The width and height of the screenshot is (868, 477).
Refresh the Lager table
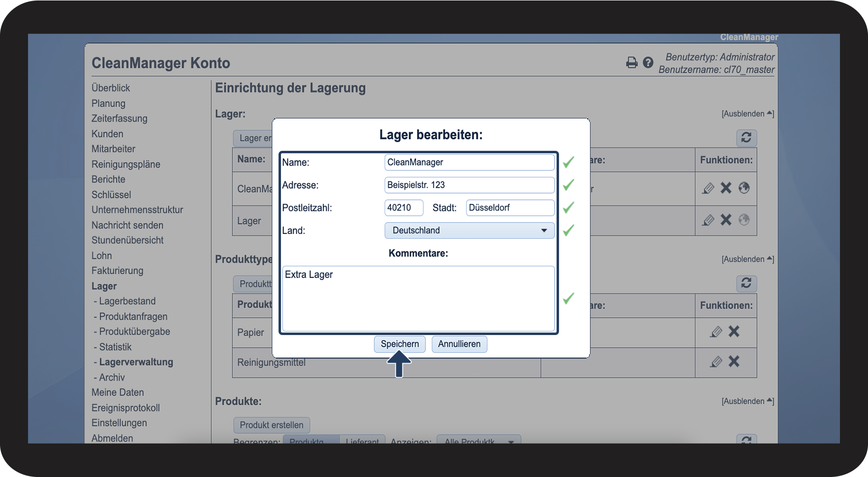(x=746, y=138)
